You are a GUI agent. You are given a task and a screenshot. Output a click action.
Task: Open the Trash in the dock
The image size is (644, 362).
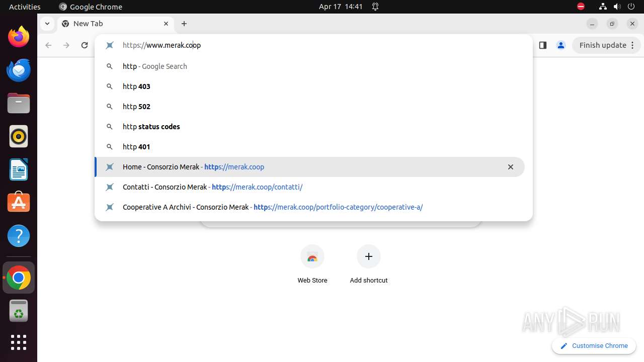[x=19, y=311]
